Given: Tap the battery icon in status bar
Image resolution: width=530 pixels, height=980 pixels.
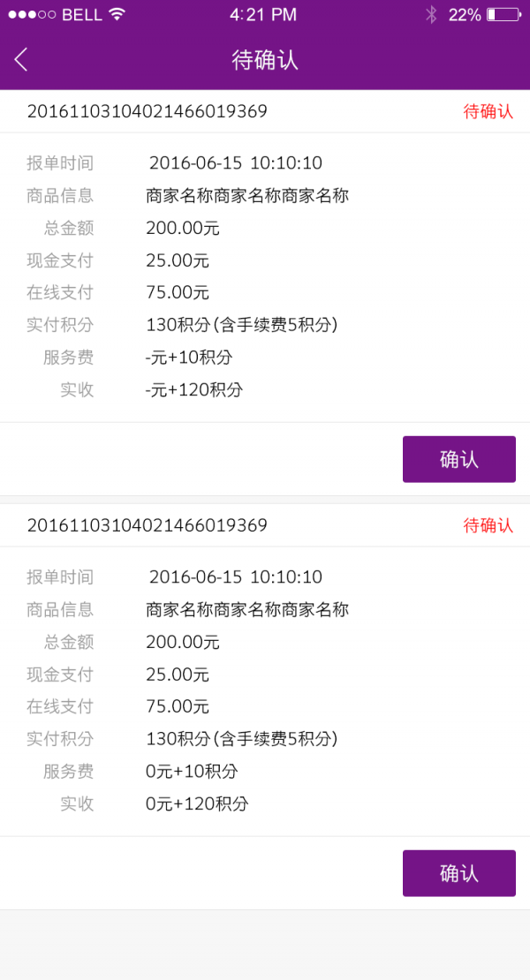Looking at the screenshot, I should click(503, 14).
